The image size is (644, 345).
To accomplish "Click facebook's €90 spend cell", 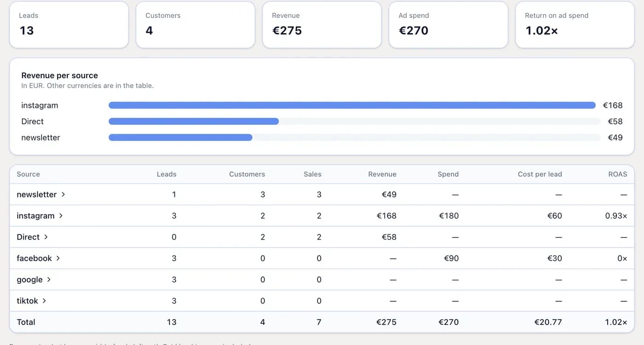I will (451, 258).
